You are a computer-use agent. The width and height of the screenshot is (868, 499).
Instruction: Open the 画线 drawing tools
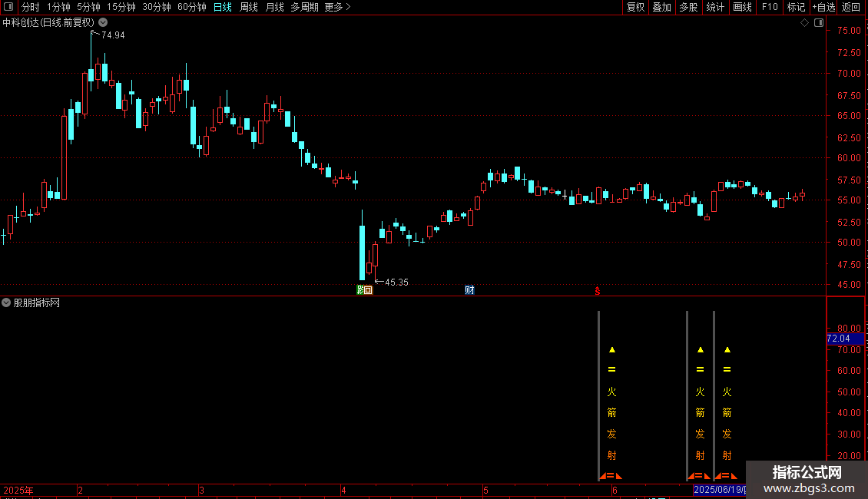tap(742, 7)
